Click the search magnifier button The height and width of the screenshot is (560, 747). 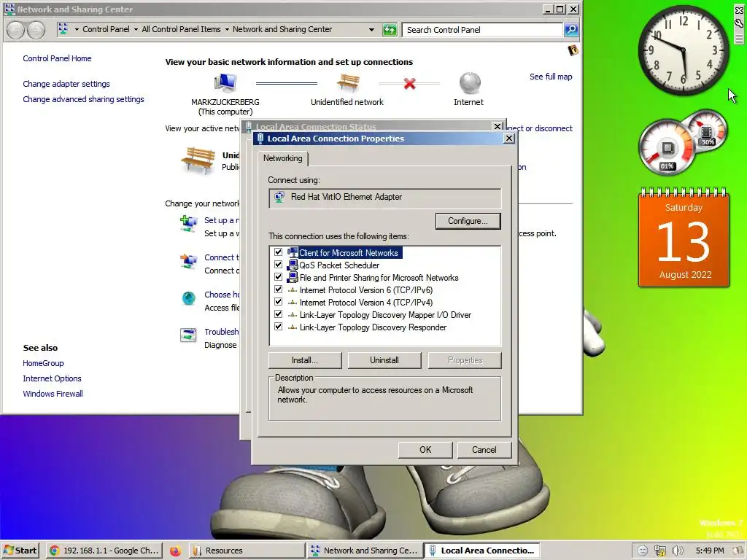[570, 30]
